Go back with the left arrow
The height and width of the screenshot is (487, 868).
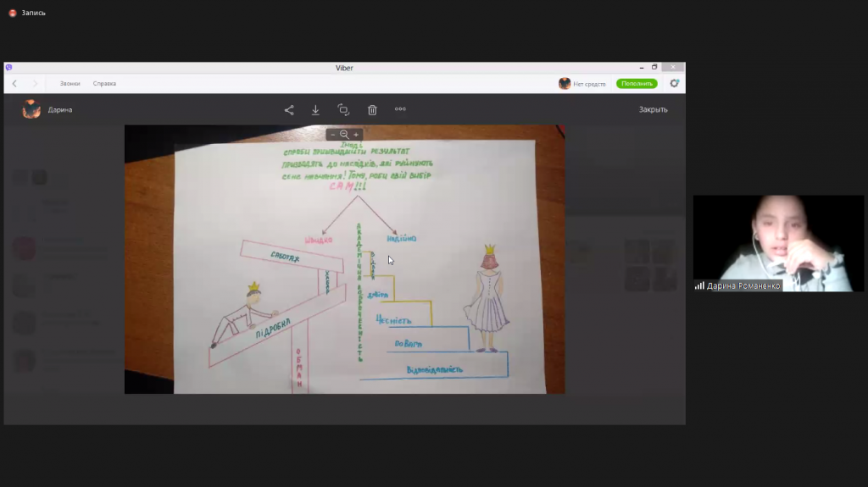(14, 84)
